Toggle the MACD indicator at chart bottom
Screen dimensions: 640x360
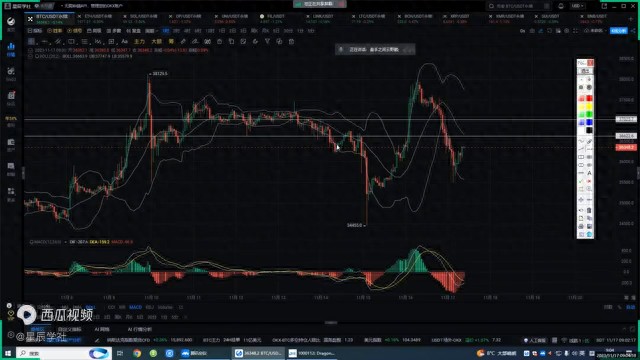(135, 307)
